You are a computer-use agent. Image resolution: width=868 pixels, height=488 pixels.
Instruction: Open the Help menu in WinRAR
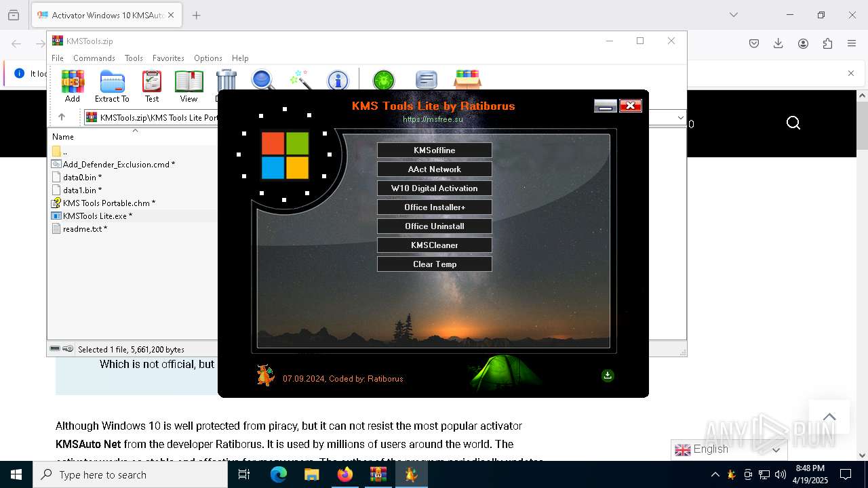pos(240,58)
